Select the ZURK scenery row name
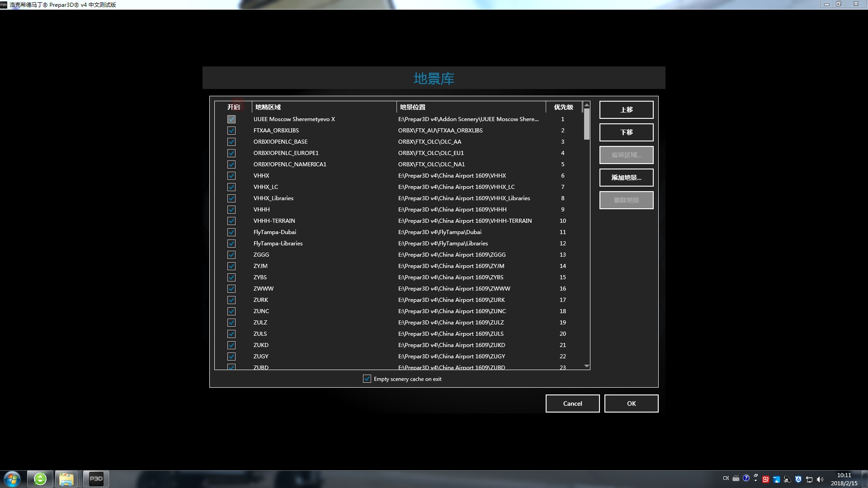The height and width of the screenshot is (488, 868). (x=261, y=300)
